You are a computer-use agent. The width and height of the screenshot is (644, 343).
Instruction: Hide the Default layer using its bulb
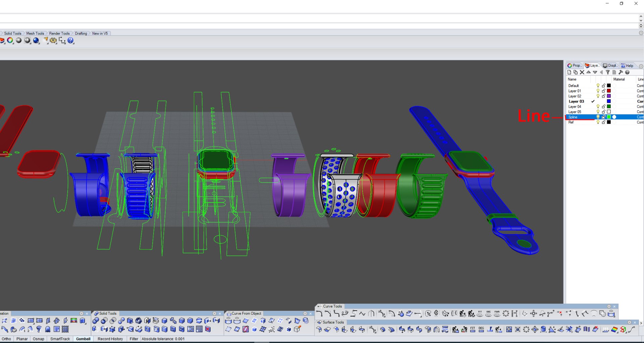click(598, 86)
